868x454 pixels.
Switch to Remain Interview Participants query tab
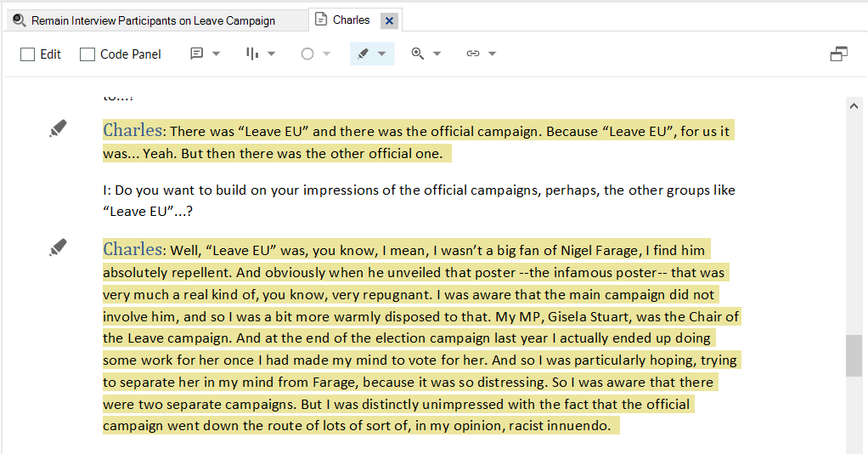click(153, 20)
